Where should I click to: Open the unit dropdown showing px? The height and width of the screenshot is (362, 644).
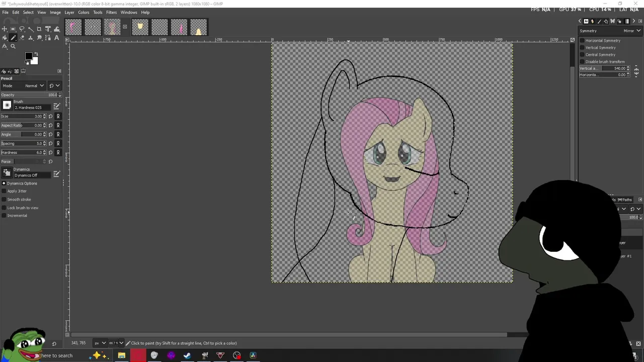coord(100,343)
